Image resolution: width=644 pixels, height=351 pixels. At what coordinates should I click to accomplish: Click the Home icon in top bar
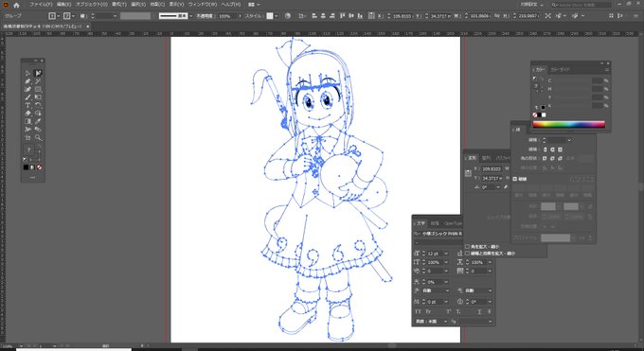pyautogui.click(x=16, y=5)
